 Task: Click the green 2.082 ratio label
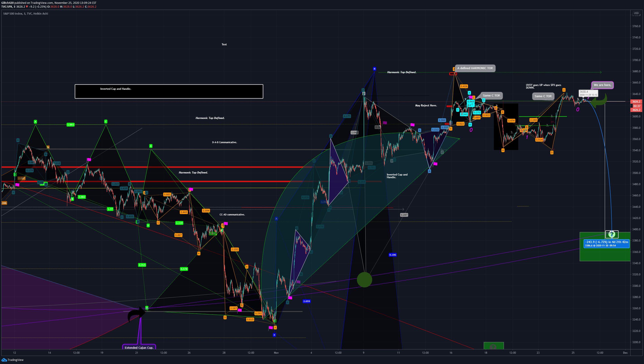(x=82, y=197)
